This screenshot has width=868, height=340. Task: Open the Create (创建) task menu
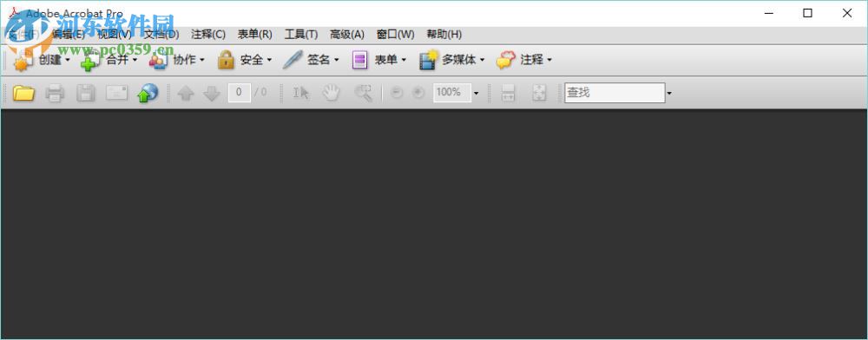coord(42,60)
